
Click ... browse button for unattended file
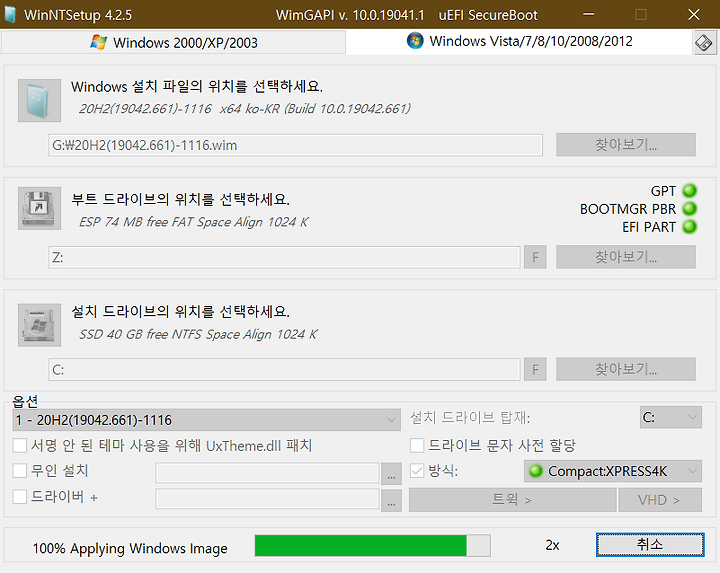pyautogui.click(x=391, y=473)
